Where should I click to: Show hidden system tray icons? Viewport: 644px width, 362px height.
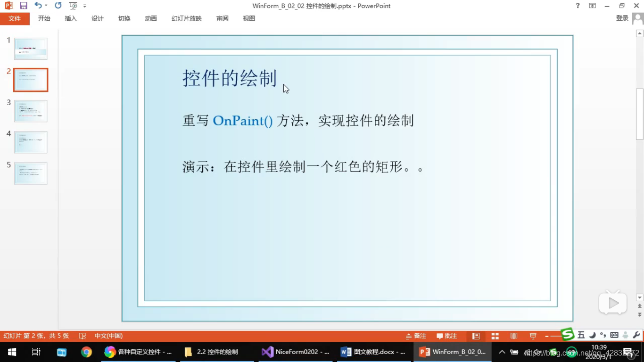pos(502,352)
